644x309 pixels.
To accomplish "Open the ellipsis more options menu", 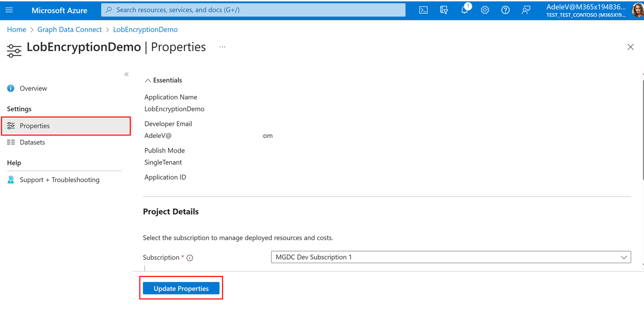I will tap(223, 47).
